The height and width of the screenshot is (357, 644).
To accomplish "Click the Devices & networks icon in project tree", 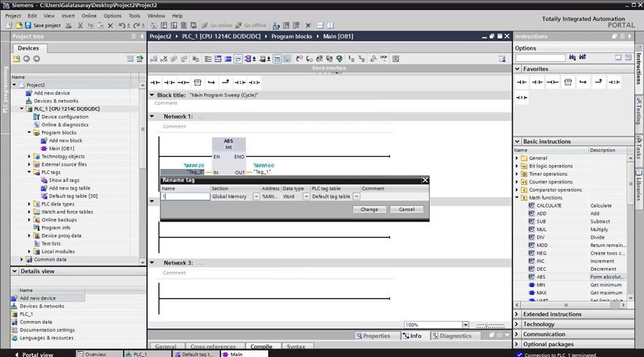I will point(29,101).
